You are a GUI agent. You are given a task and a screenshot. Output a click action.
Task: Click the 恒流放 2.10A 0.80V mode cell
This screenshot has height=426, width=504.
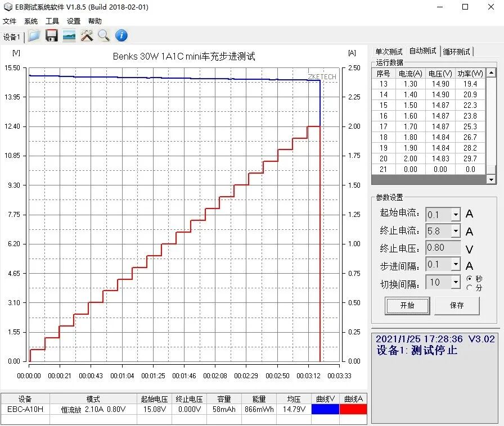coord(93,409)
